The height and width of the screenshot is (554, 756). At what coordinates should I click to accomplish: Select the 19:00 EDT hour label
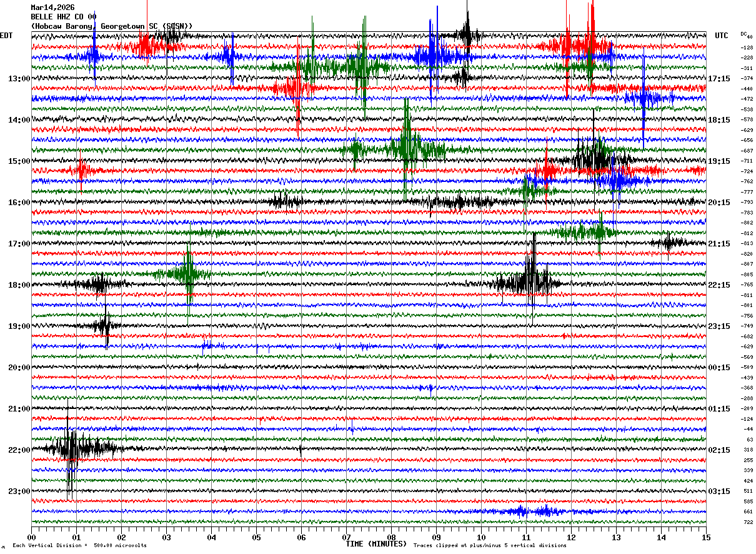coord(19,326)
